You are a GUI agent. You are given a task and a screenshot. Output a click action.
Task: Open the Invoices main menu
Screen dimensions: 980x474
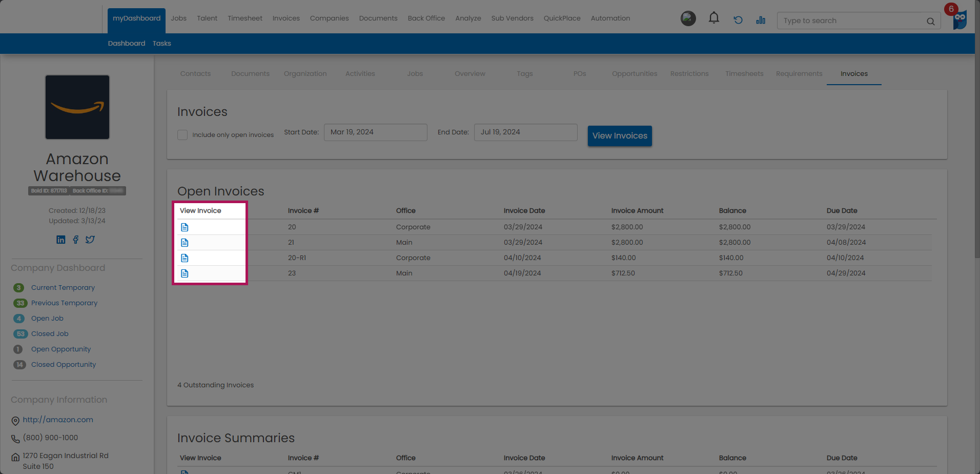286,18
